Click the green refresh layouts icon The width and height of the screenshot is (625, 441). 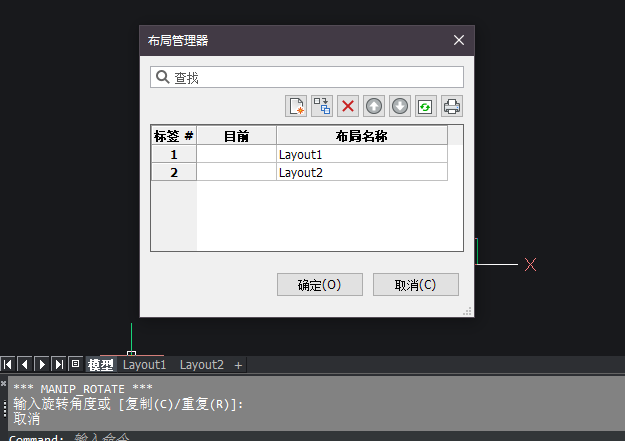[426, 106]
